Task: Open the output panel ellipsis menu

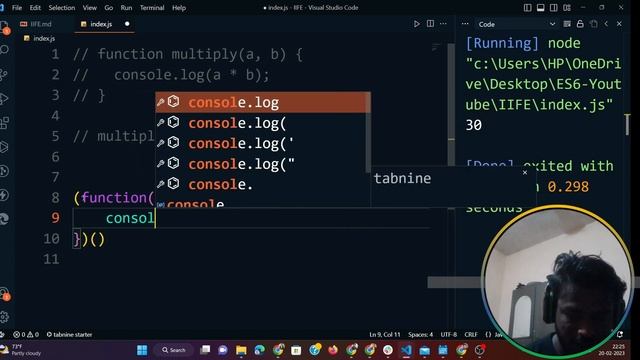Action: (465, 24)
